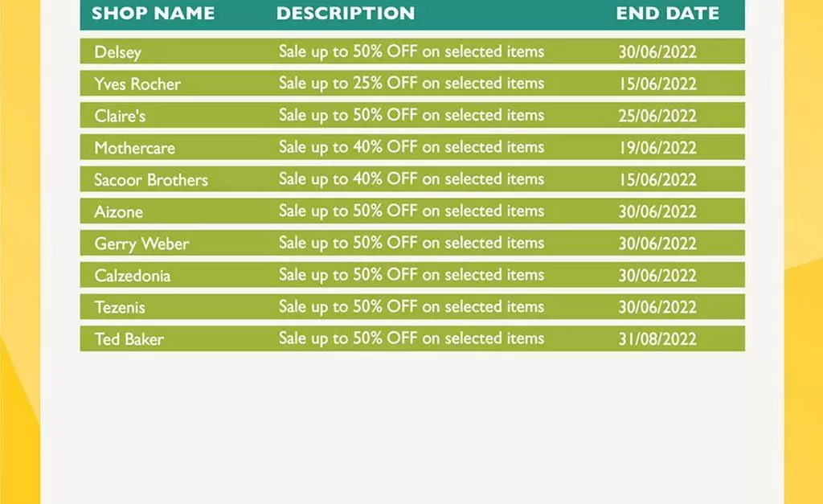Open the Claire's shop entry
This screenshot has width=823, height=504.
[x=120, y=116]
